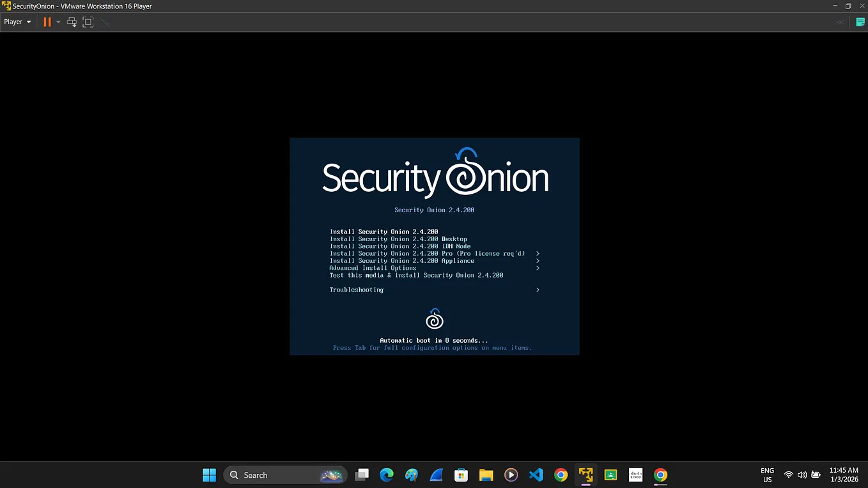Click the VMware logo in the title bar
Image resolution: width=868 pixels, height=488 pixels.
pyautogui.click(x=6, y=6)
